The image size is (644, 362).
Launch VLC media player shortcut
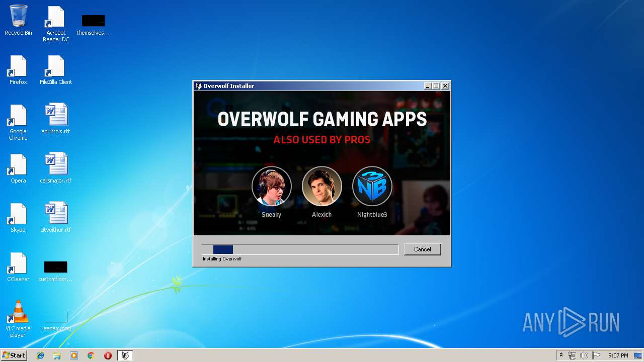click(x=18, y=319)
